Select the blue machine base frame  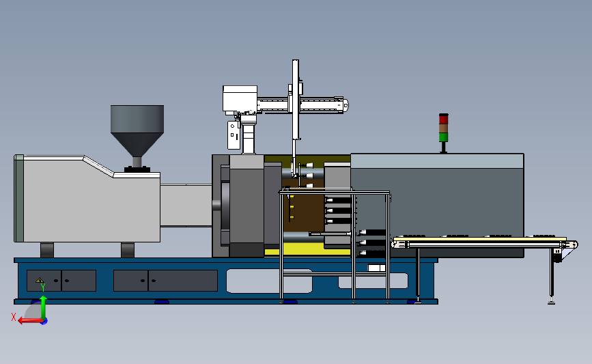tap(226, 281)
